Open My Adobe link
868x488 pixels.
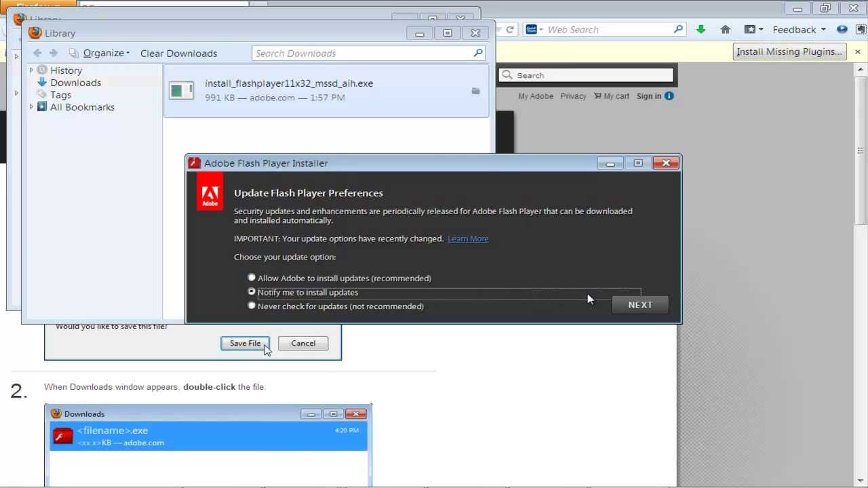tap(536, 96)
